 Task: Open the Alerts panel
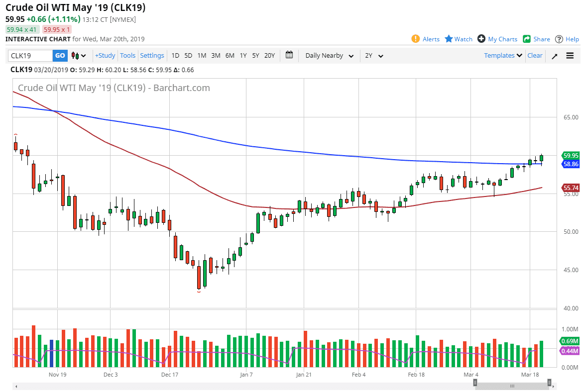426,39
